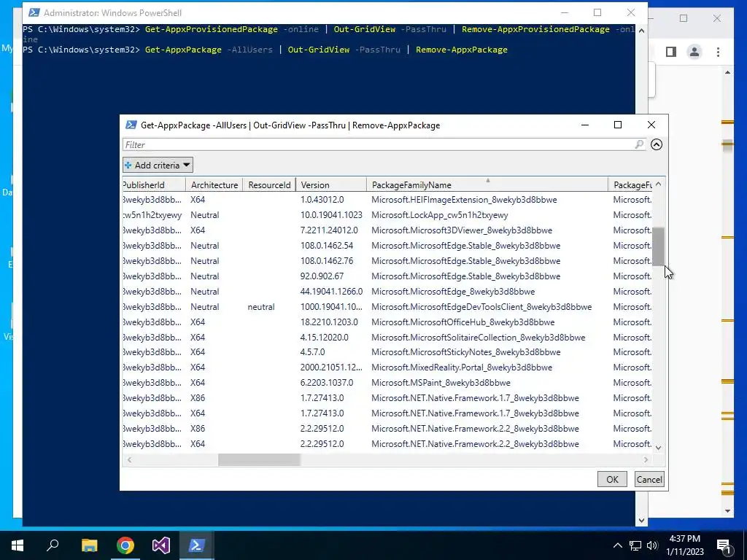Select MicrosoftEdge.Stable version 108.0.1462.54 row
The width and height of the screenshot is (747, 560).
pyautogui.click(x=387, y=246)
